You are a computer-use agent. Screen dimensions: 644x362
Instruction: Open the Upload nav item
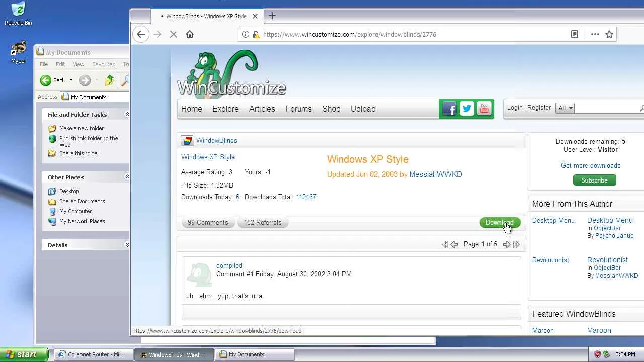pyautogui.click(x=363, y=109)
